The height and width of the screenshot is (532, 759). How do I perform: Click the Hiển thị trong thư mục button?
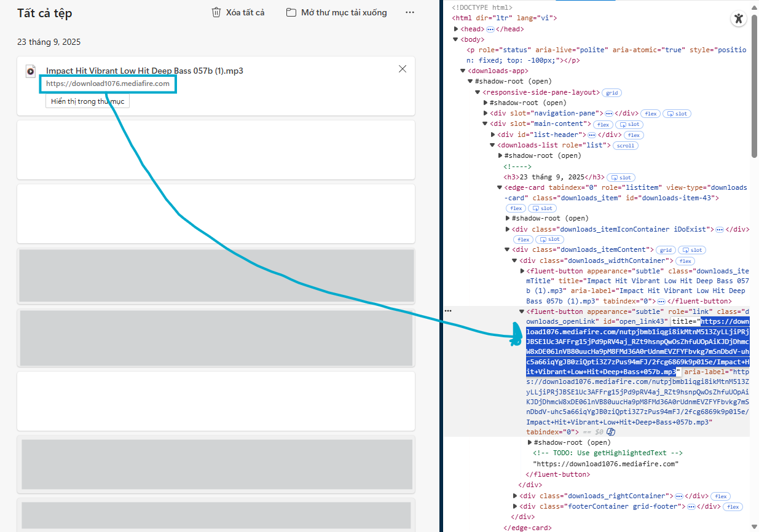click(87, 101)
